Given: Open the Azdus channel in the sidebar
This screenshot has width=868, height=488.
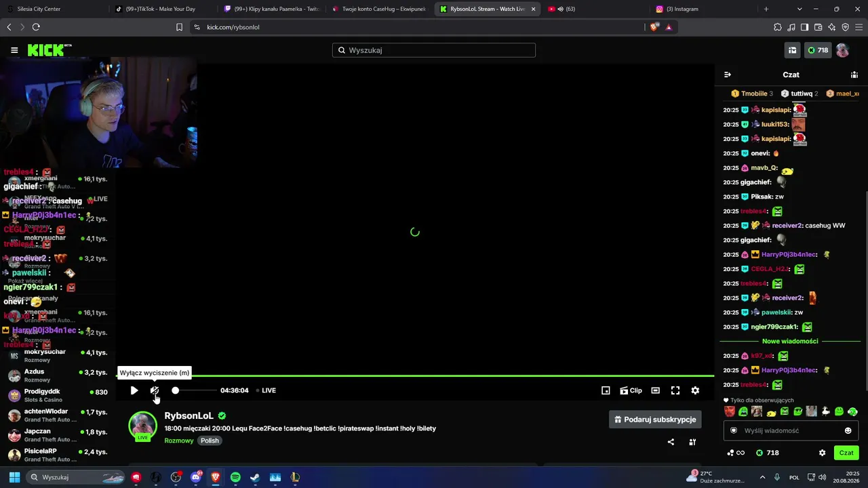Looking at the screenshot, I should (58, 375).
